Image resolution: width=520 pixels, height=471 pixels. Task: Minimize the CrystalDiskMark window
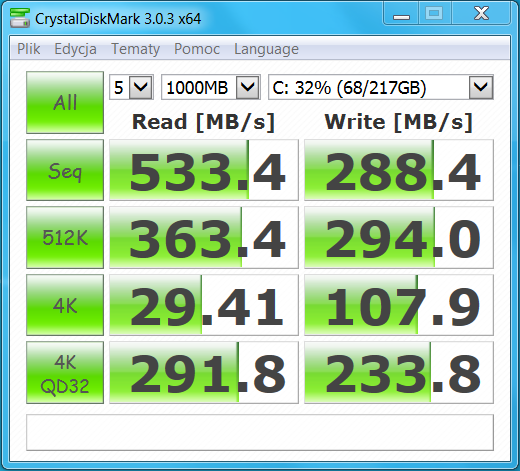tap(401, 14)
